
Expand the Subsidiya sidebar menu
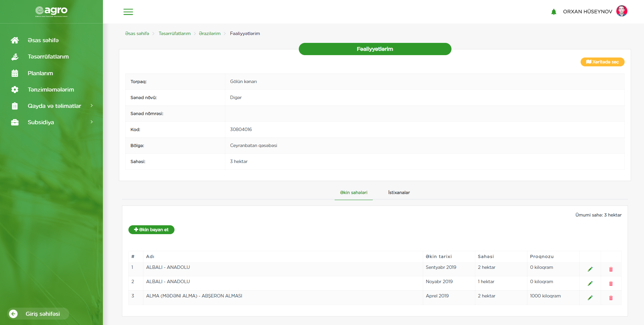[91, 122]
